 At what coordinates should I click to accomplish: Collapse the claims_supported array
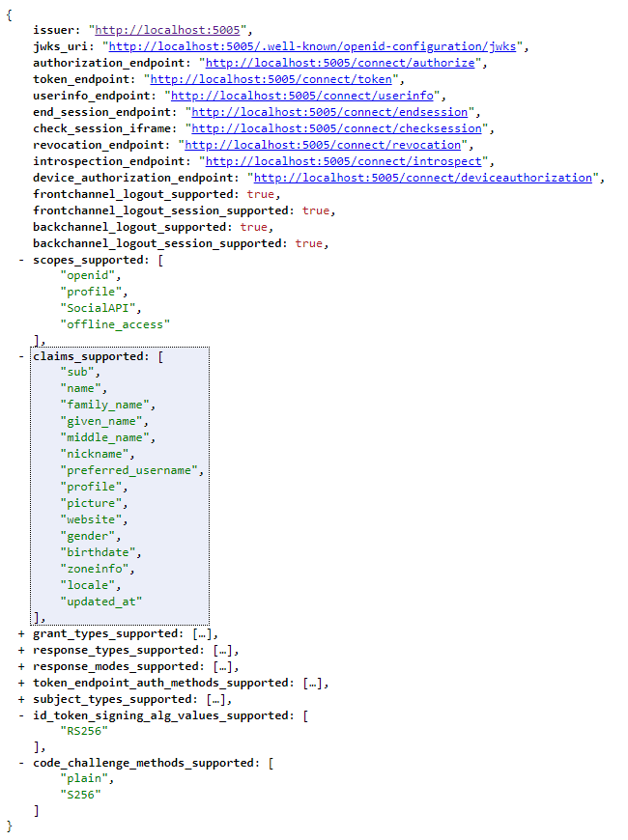click(21, 356)
